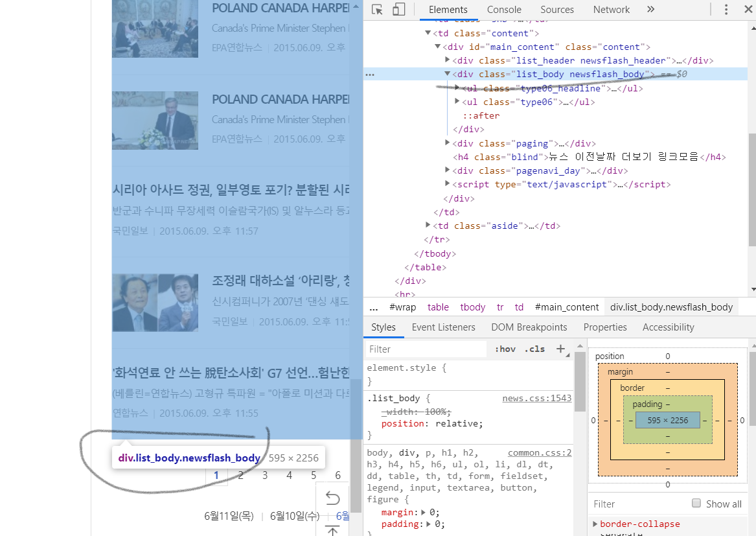Toggle the :hov element state button
The width and height of the screenshot is (756, 536).
click(505, 349)
